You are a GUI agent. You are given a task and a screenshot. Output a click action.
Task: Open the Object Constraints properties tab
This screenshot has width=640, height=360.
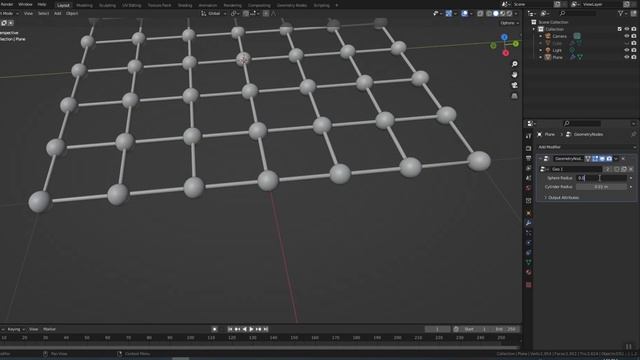[x=529, y=253]
